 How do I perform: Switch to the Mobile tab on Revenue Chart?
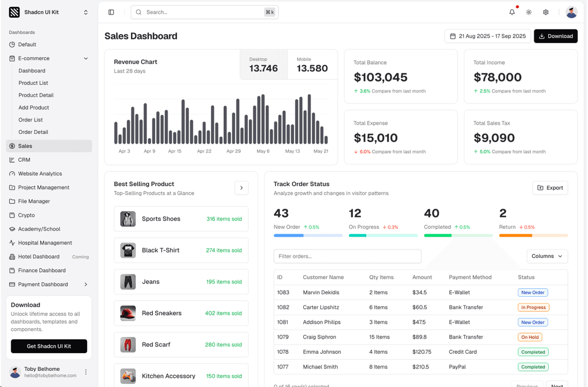coord(312,65)
